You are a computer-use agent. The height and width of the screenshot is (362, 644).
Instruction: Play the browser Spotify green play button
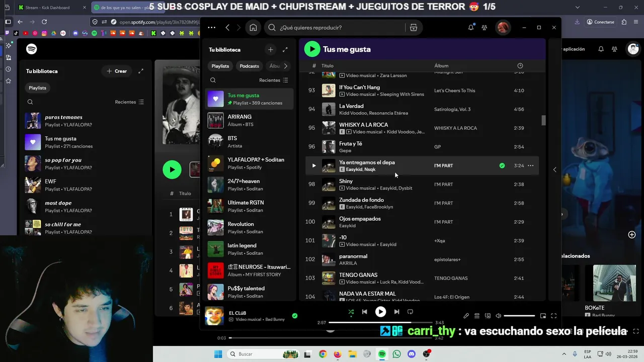click(172, 169)
